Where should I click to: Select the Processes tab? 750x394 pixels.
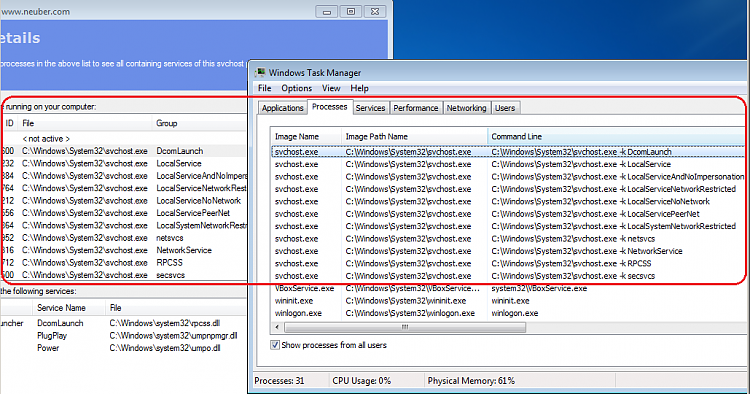coord(330,107)
